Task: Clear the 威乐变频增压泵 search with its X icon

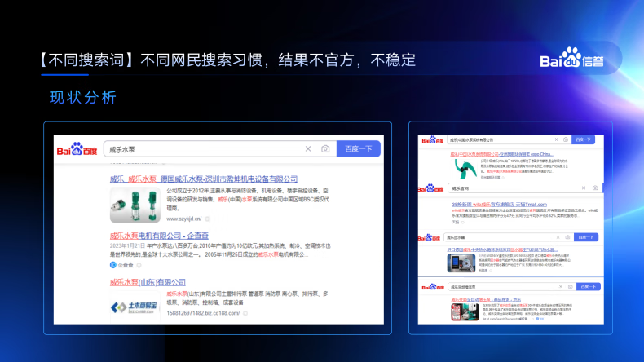Action: [x=561, y=287]
